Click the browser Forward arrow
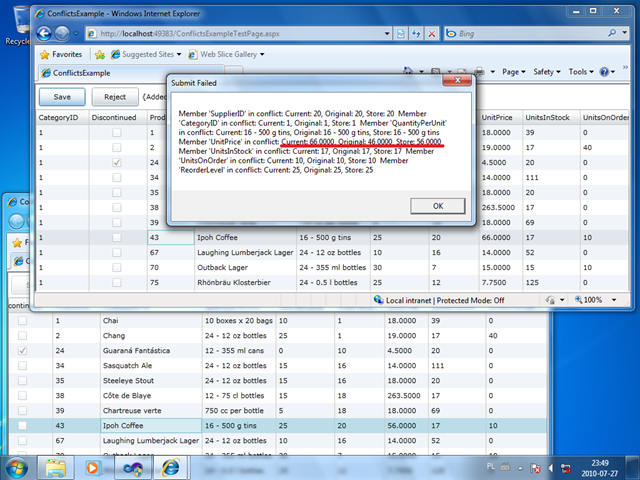Viewport: 640px width, 480px height. (x=62, y=33)
